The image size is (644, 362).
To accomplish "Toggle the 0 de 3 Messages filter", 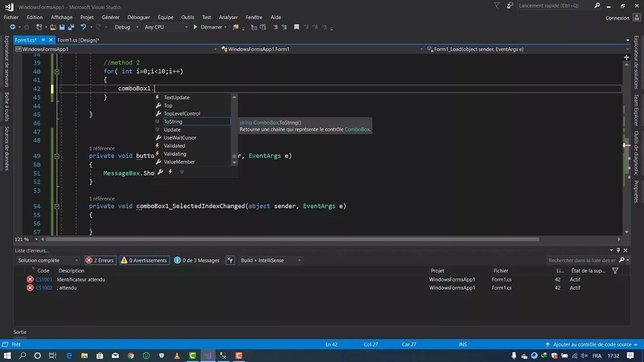I will tap(196, 260).
